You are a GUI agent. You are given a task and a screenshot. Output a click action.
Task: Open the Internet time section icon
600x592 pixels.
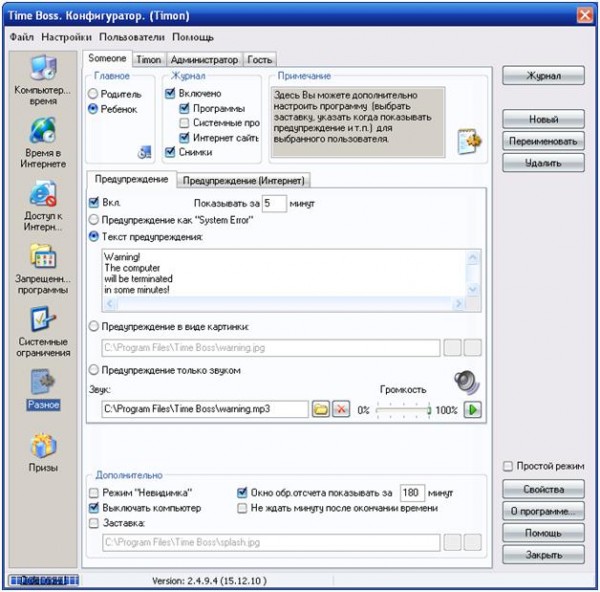coord(43,131)
